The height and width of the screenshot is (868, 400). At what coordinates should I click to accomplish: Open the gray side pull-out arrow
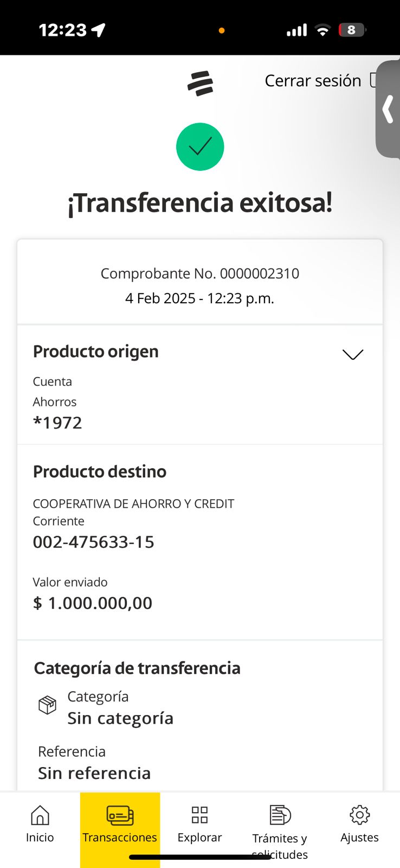coord(388,110)
